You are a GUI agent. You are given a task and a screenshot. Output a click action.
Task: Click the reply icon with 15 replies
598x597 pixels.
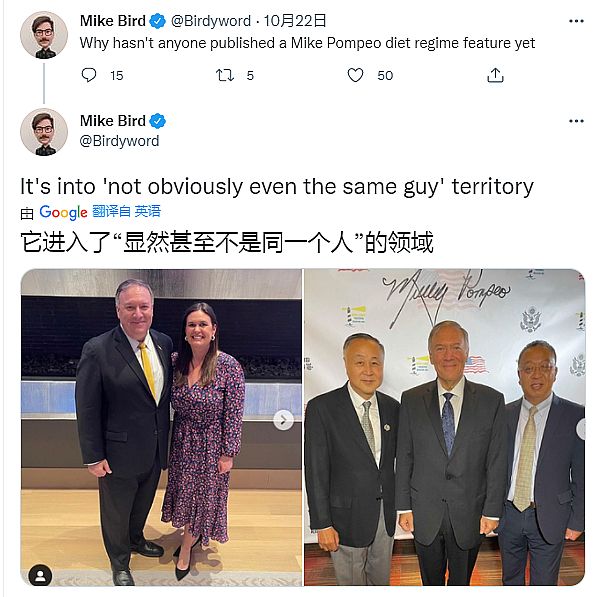pyautogui.click(x=89, y=75)
